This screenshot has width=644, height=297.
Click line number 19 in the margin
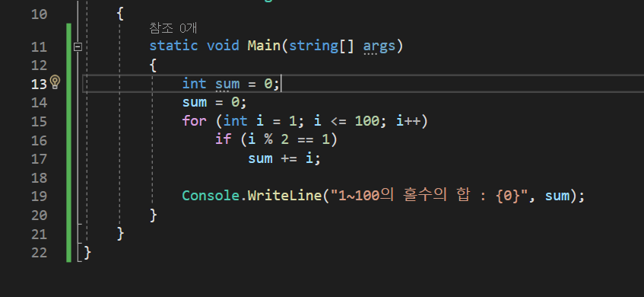pos(40,196)
